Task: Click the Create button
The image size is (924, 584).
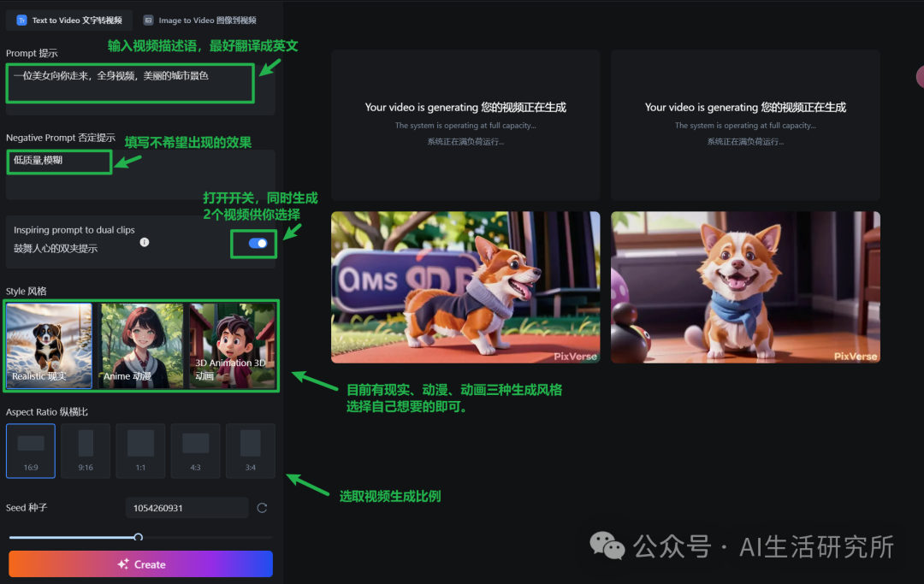Action: tap(141, 564)
